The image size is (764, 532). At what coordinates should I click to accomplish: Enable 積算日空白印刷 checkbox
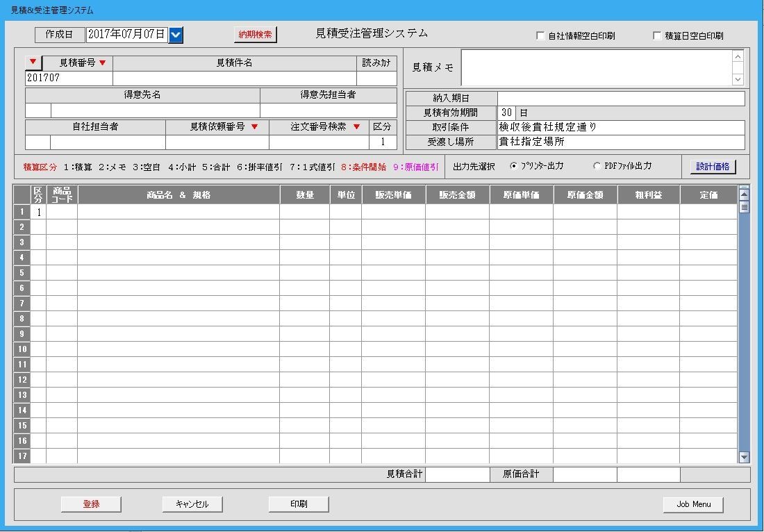pyautogui.click(x=657, y=35)
